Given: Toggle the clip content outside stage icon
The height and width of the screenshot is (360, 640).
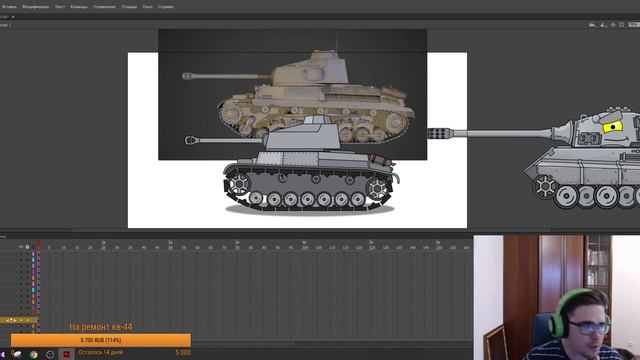Looking at the screenshot, I should point(622,25).
